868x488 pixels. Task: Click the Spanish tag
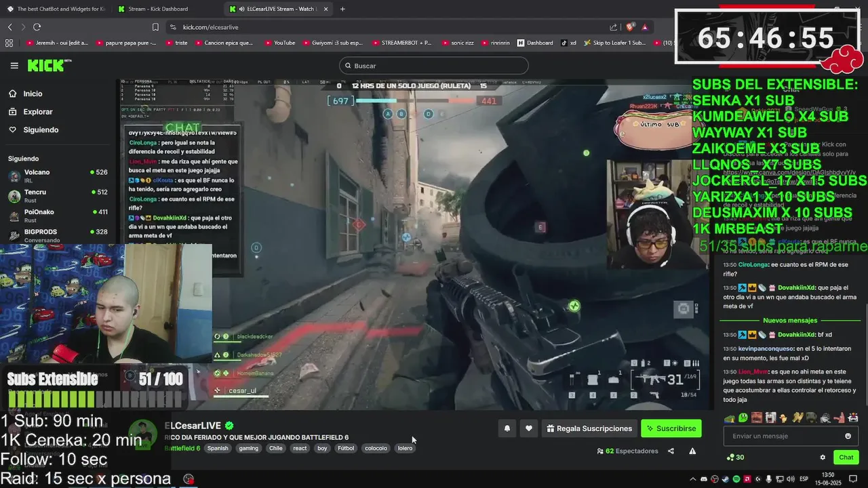click(x=218, y=448)
